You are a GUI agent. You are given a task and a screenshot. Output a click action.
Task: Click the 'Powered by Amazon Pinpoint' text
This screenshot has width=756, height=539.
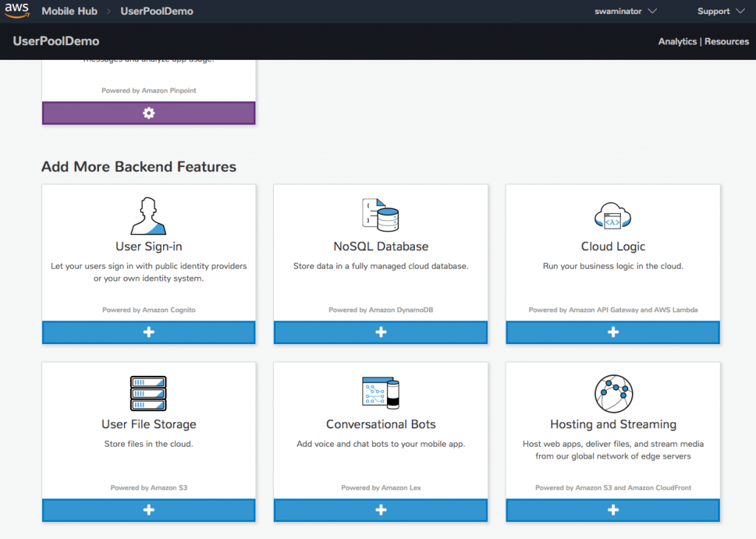(x=148, y=91)
